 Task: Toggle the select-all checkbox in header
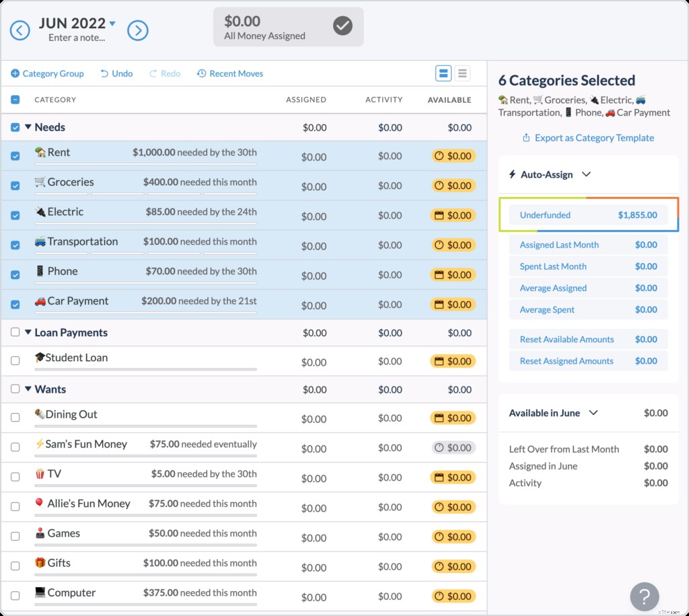pos(15,99)
